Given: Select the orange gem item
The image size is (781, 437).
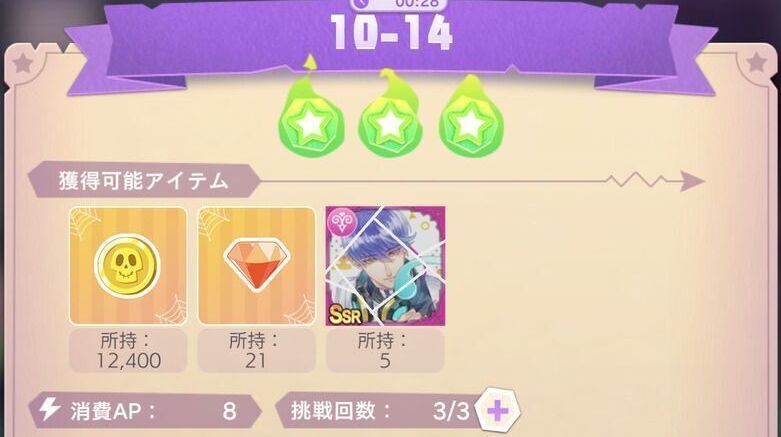Looking at the screenshot, I should coord(257,266).
